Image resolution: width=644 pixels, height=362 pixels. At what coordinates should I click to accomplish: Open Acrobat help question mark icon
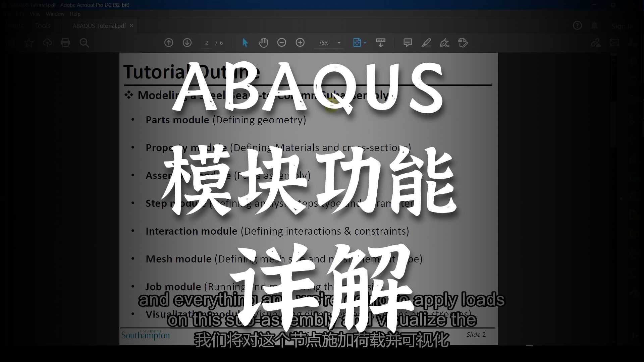click(577, 25)
